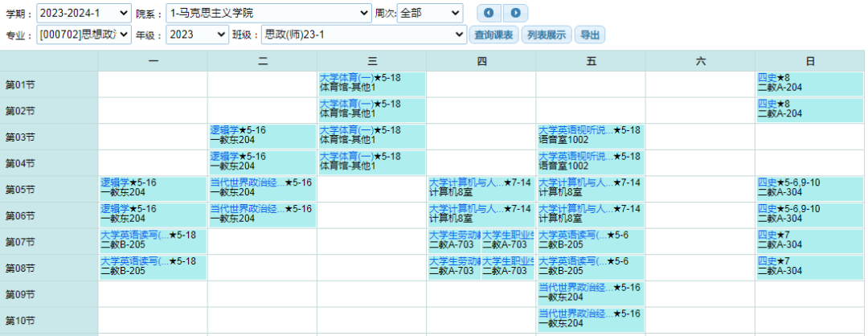Screen dimensions: 868x336
Task: Open 大学体育(一) link in 第02节 row
Action: 346,104
